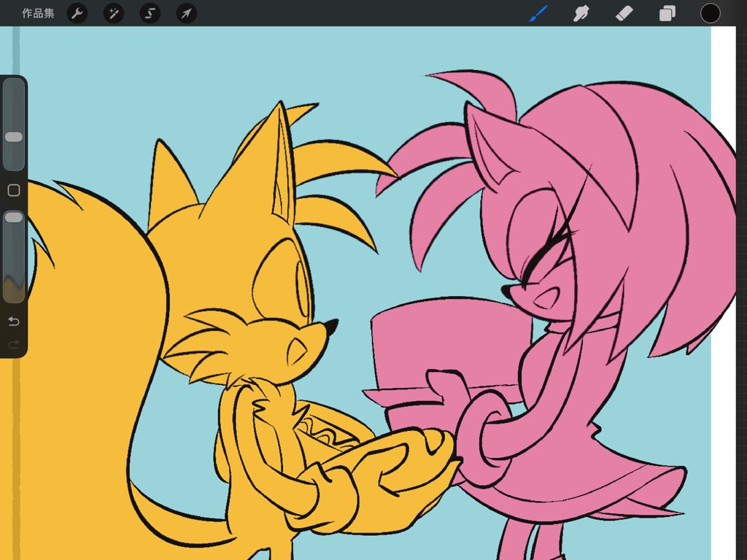Undo the last stroke
Screen dimensions: 747x560
point(14,322)
